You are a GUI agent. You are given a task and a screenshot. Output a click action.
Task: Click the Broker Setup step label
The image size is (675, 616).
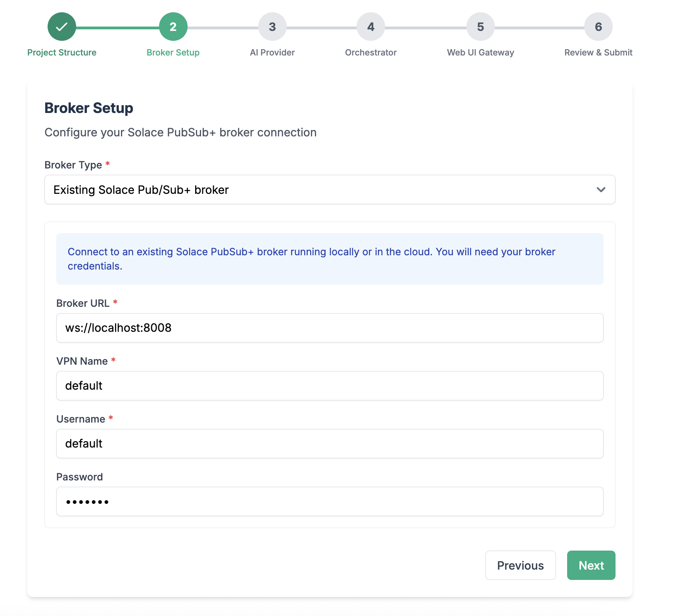pyautogui.click(x=173, y=53)
